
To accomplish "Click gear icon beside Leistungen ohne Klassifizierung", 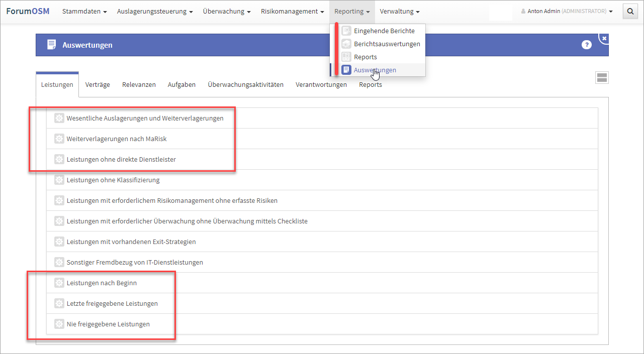I will (x=59, y=180).
